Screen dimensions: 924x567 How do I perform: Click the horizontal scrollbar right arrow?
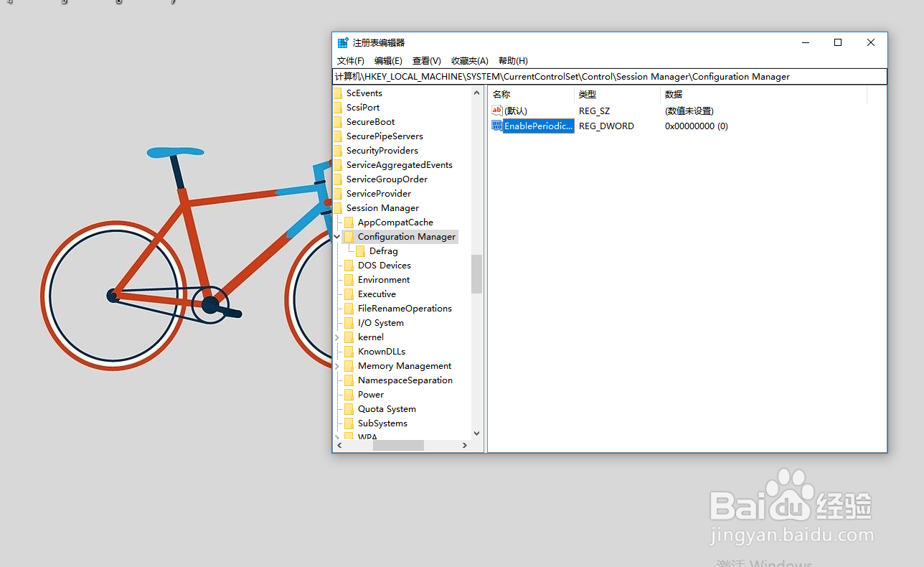click(465, 446)
